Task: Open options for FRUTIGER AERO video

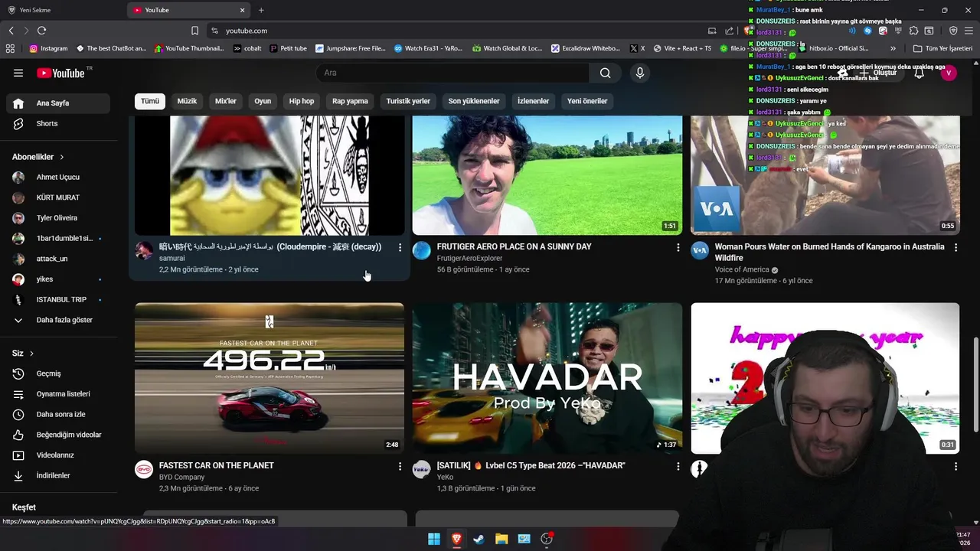Action: pyautogui.click(x=678, y=247)
